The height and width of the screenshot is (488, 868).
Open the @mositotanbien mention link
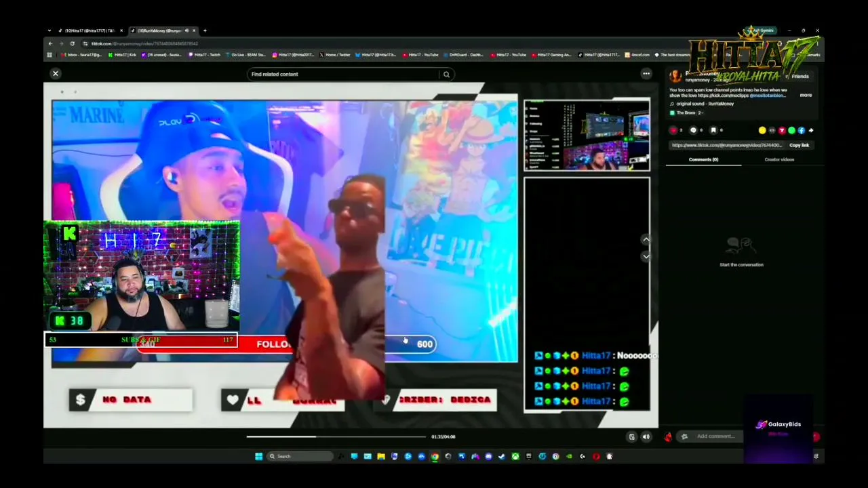(767, 96)
